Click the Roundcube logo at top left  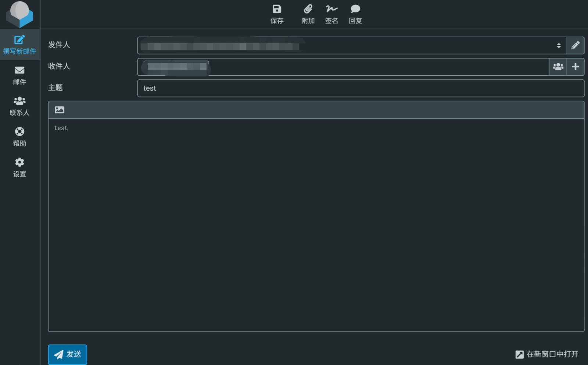[x=20, y=14]
